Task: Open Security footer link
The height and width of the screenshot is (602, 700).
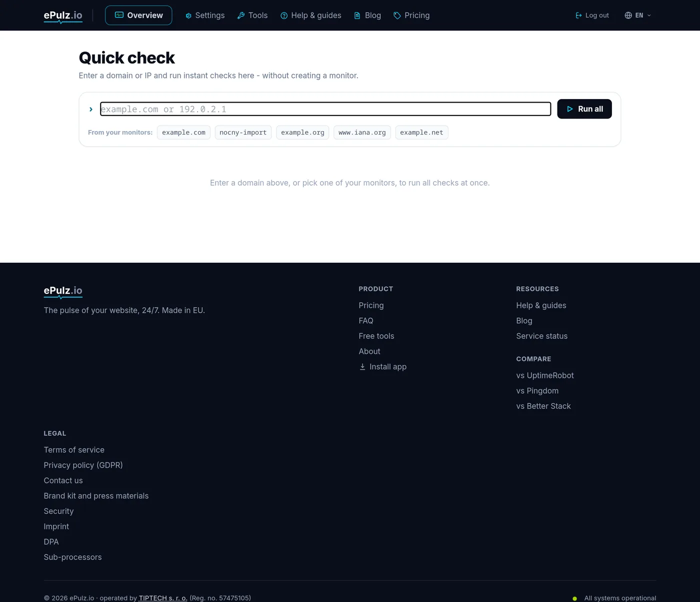Action: [x=58, y=511]
